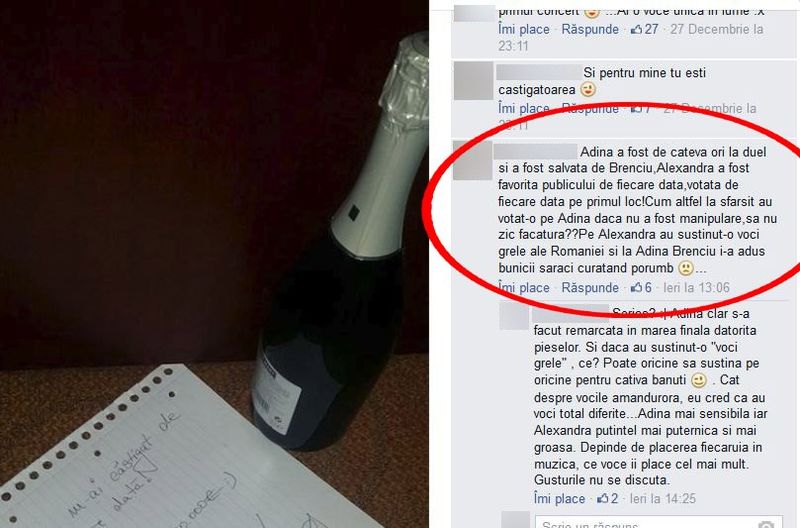This screenshot has height=528, width=800.
Task: Open the thumbs-up count showing 27 likes
Action: (x=645, y=30)
